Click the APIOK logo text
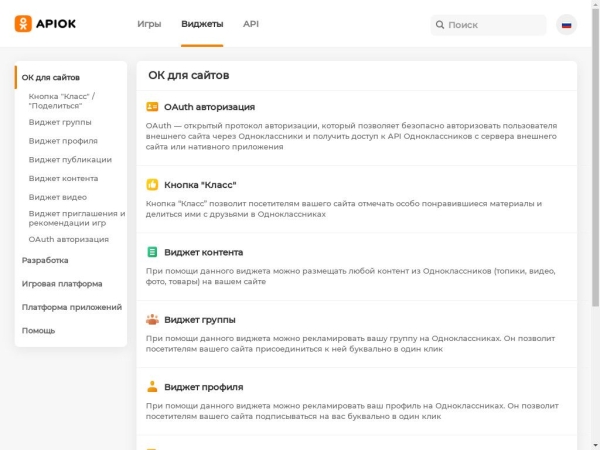The image size is (600, 450). [x=56, y=24]
